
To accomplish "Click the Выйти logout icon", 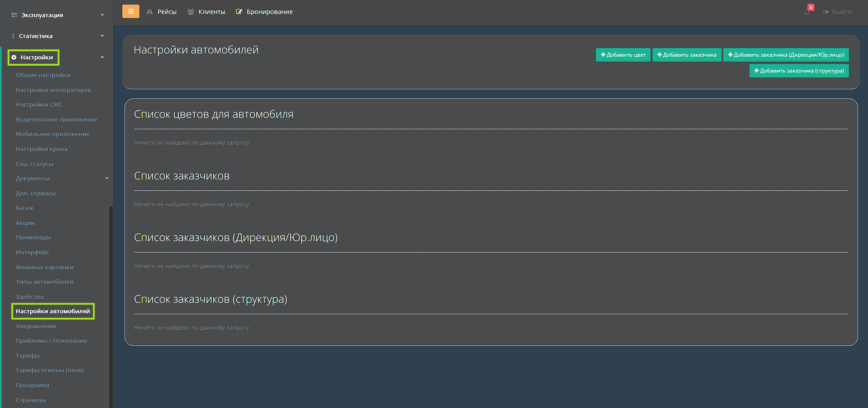I will pos(826,12).
